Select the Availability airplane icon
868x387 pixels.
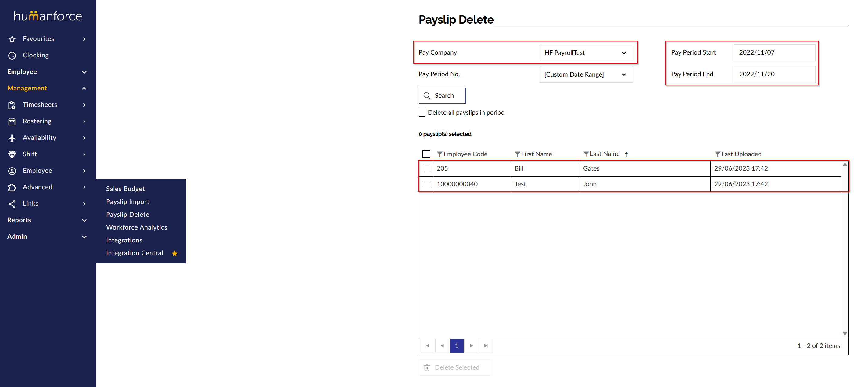[x=12, y=138]
